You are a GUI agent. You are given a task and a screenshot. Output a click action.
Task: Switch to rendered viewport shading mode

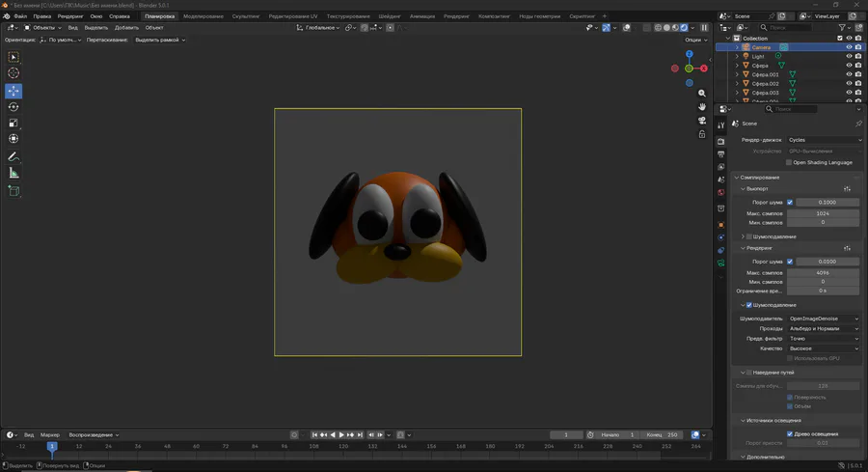[684, 28]
